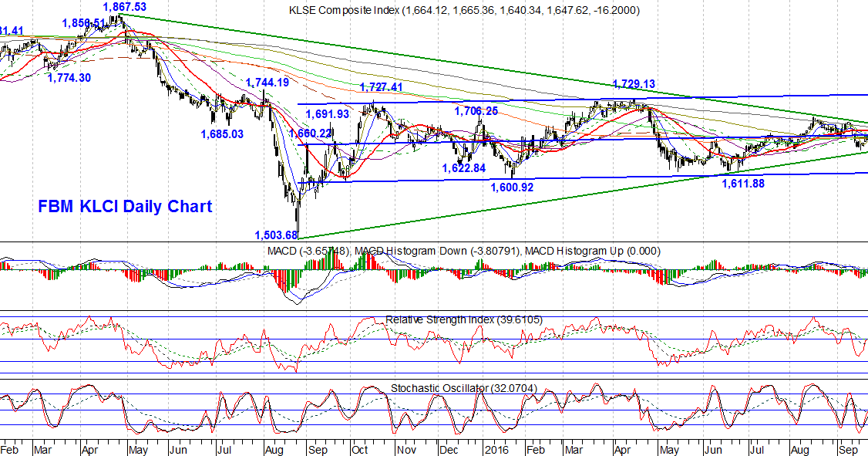This screenshot has width=868, height=456.
Task: Select the Nov month axis label
Action: click(x=405, y=449)
